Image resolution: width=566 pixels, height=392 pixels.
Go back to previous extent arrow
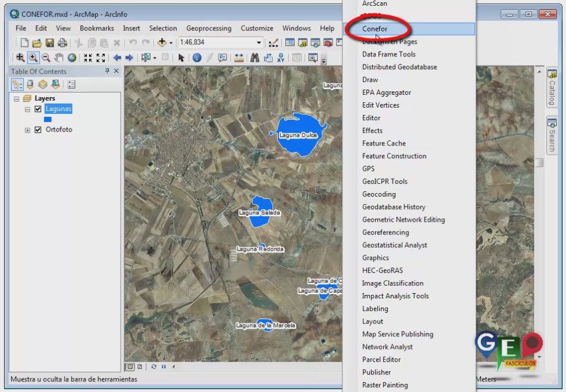pyautogui.click(x=117, y=58)
